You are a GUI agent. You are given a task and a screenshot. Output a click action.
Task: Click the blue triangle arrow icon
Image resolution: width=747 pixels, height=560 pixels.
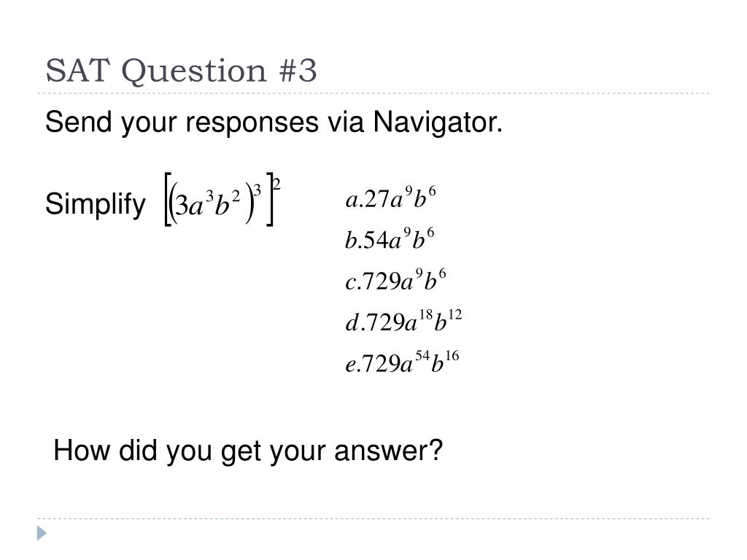click(x=42, y=533)
